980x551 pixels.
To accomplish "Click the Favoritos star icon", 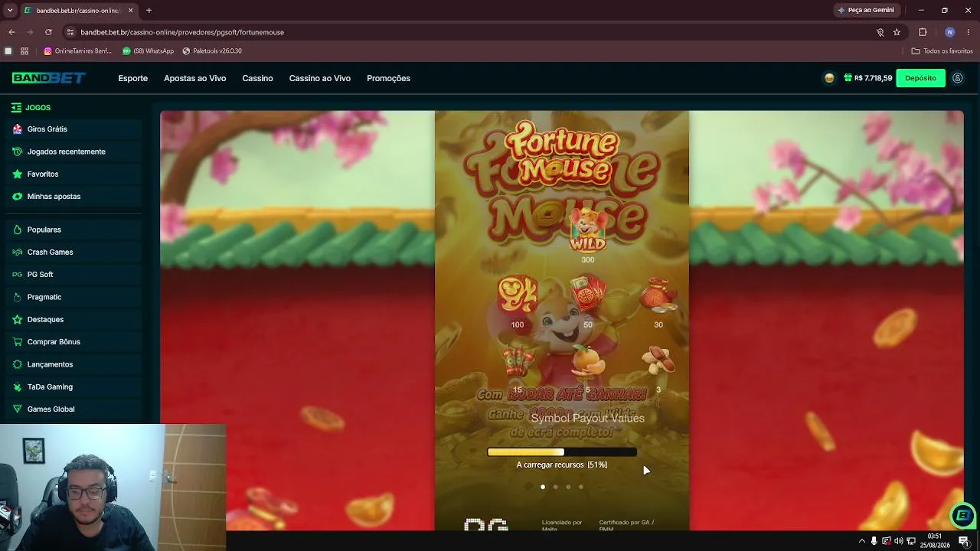I will coord(18,174).
